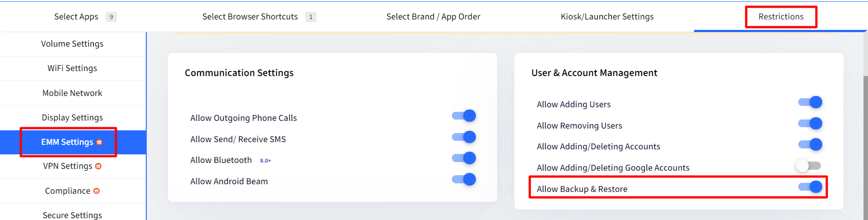This screenshot has height=220, width=868.
Task: Switch to Kiosk/Launcher Settings tab
Action: 607,17
